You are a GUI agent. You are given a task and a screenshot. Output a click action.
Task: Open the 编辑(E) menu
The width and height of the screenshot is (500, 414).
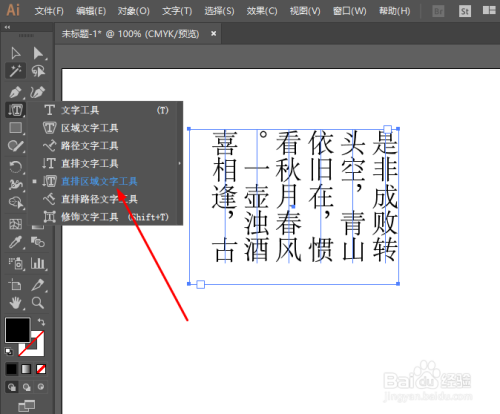tap(91, 11)
